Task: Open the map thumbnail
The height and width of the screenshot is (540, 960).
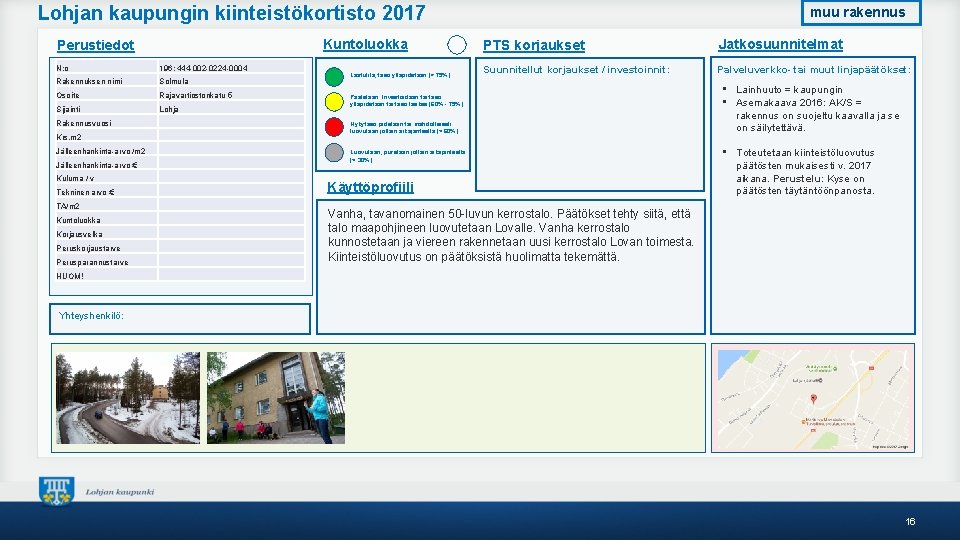Action: coord(813,399)
